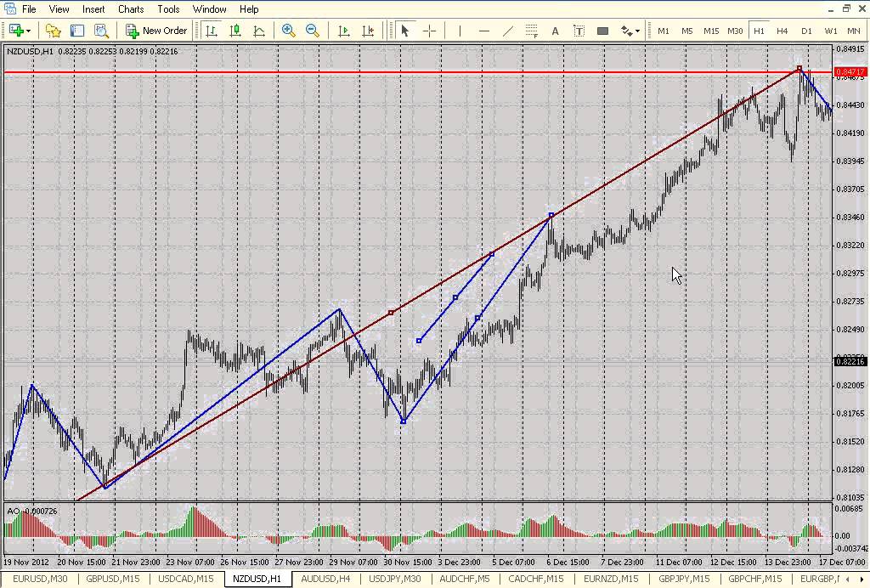Switch timeframe to D1

(x=806, y=31)
